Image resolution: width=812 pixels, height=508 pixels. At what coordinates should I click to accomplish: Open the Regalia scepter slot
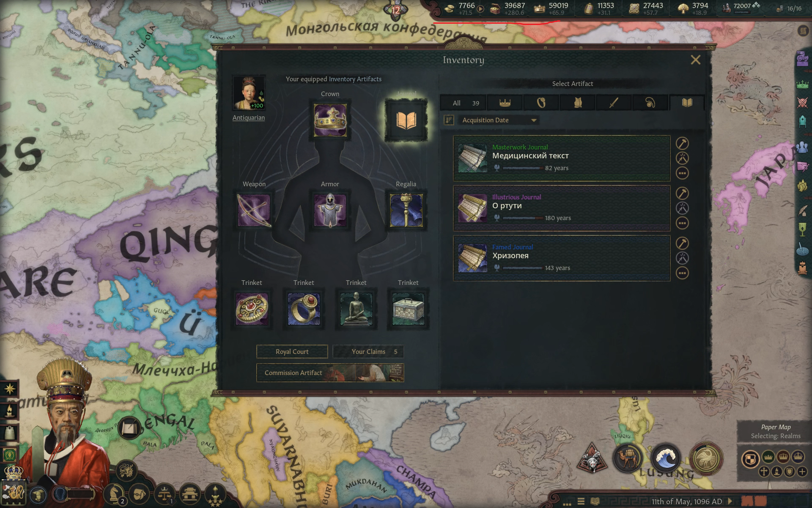coord(406,210)
